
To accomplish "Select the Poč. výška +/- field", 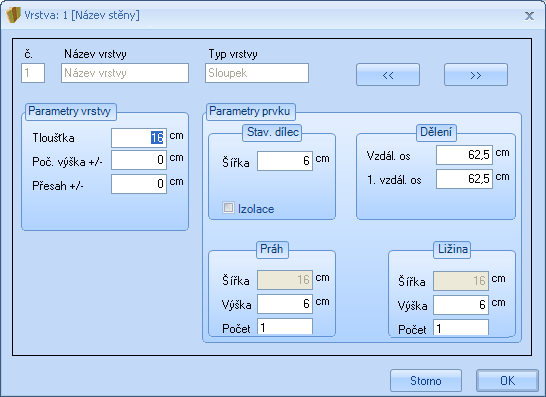I will 139,160.
